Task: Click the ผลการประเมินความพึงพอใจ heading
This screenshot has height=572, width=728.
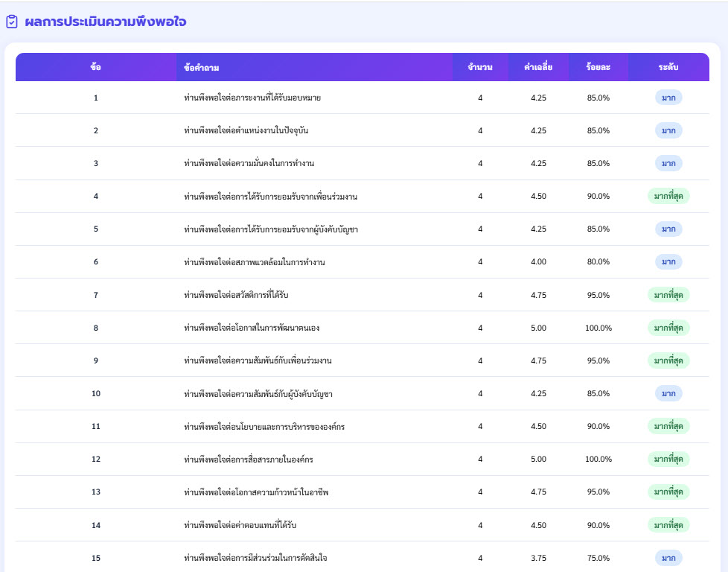Action: [x=105, y=22]
